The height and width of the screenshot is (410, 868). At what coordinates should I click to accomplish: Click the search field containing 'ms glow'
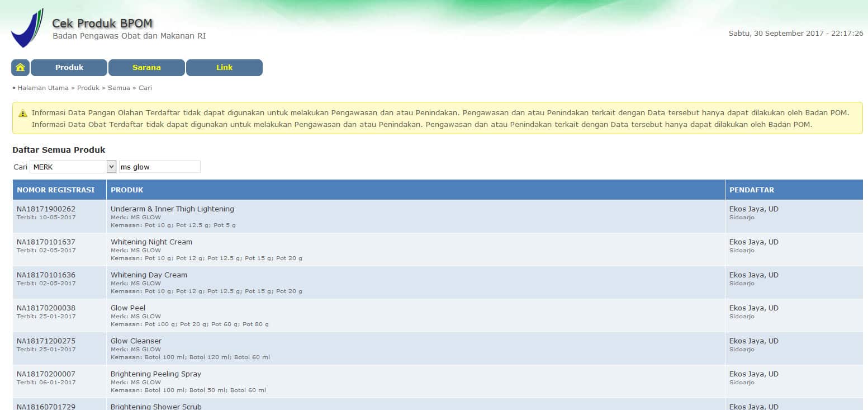[159, 167]
